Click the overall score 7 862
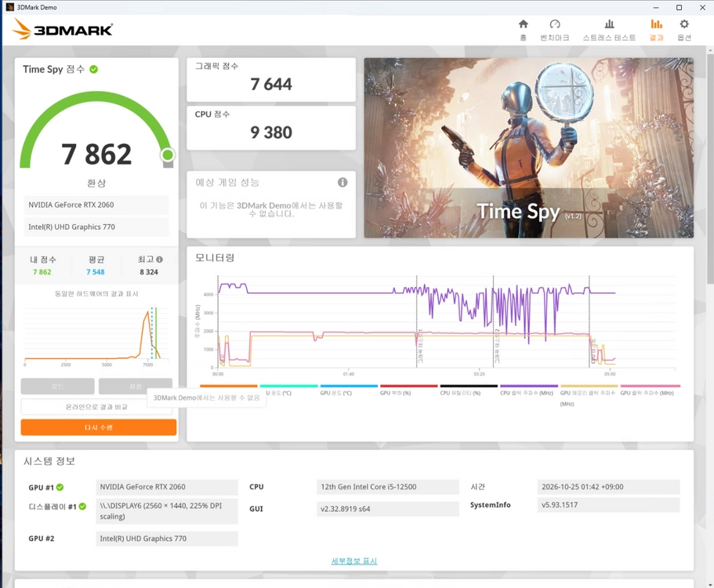Image resolution: width=714 pixels, height=588 pixels. pyautogui.click(x=96, y=154)
